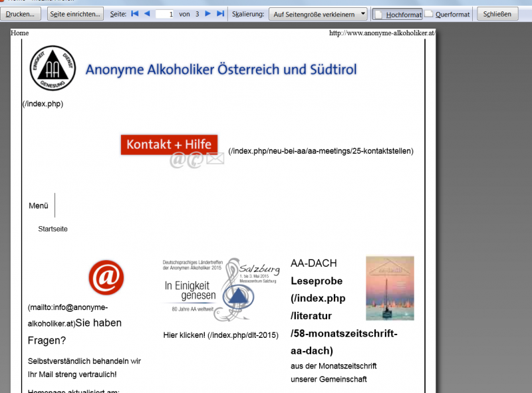This screenshot has width=532, height=393.
Task: Click the red @ email icon
Action: click(x=106, y=277)
